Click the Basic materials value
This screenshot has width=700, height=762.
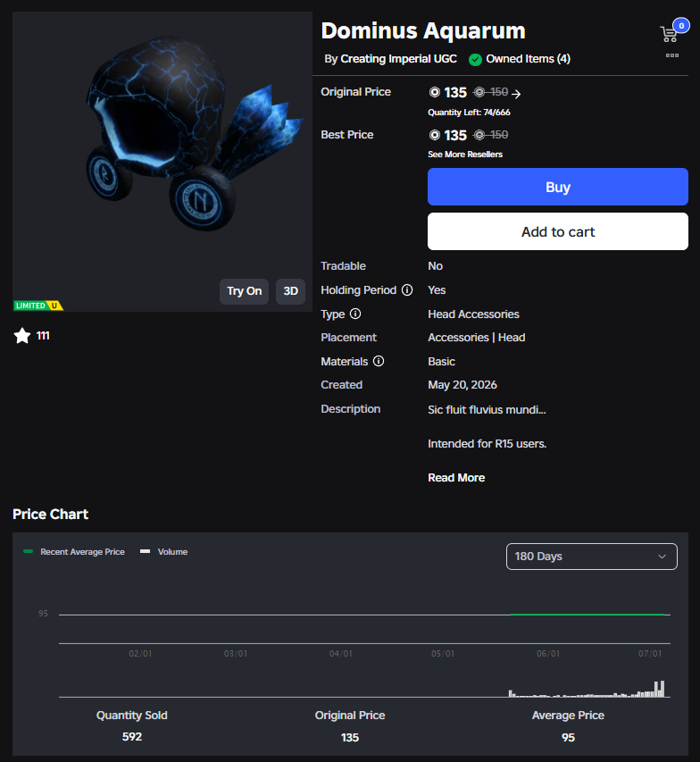[441, 362]
